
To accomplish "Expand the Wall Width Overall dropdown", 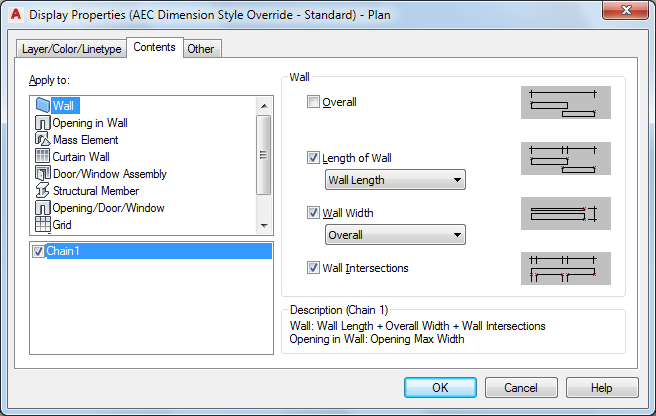I will coord(396,235).
